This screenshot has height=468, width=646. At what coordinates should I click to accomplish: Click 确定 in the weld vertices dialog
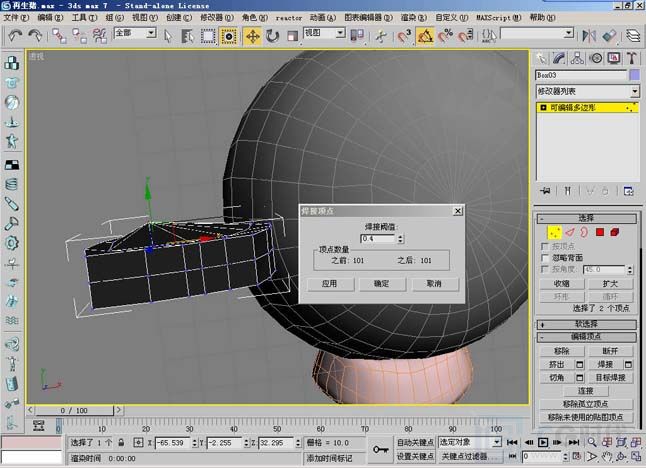coord(382,284)
